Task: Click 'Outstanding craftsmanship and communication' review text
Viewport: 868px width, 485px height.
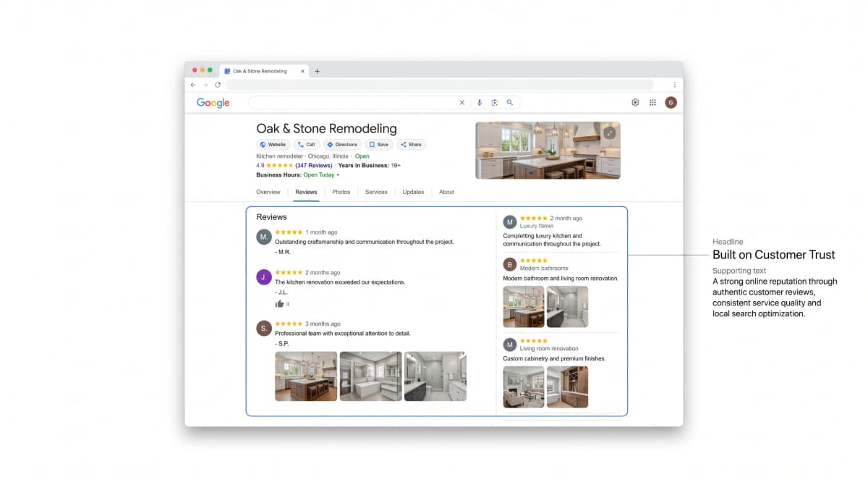Action: (x=365, y=242)
